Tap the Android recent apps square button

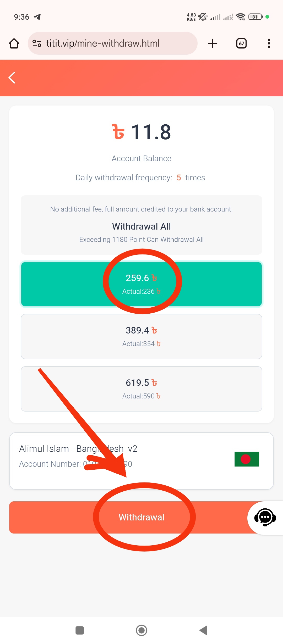pos(80,630)
